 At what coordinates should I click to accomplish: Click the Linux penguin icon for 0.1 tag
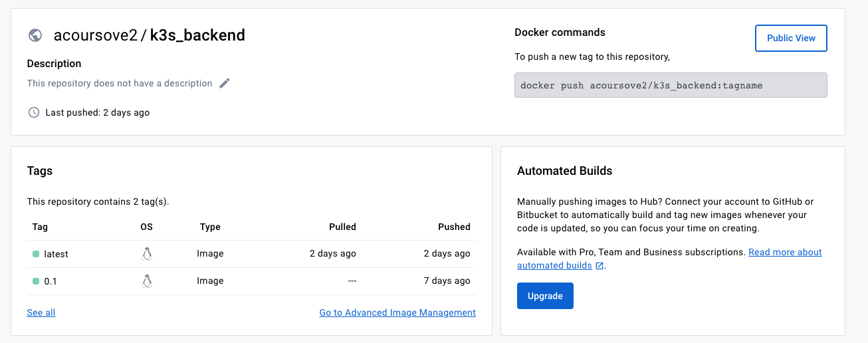(x=147, y=281)
